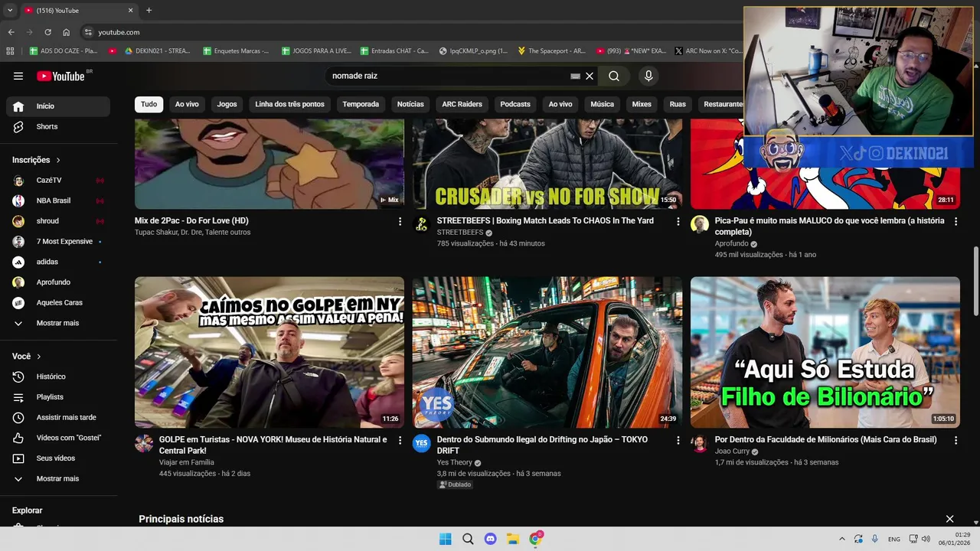Open adidas subscription channel

pos(58,262)
